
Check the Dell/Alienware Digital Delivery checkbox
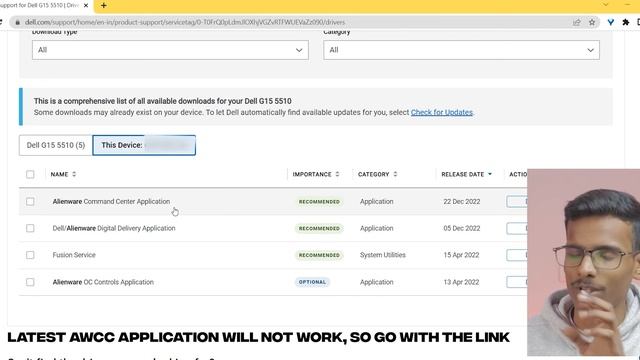[x=30, y=228]
